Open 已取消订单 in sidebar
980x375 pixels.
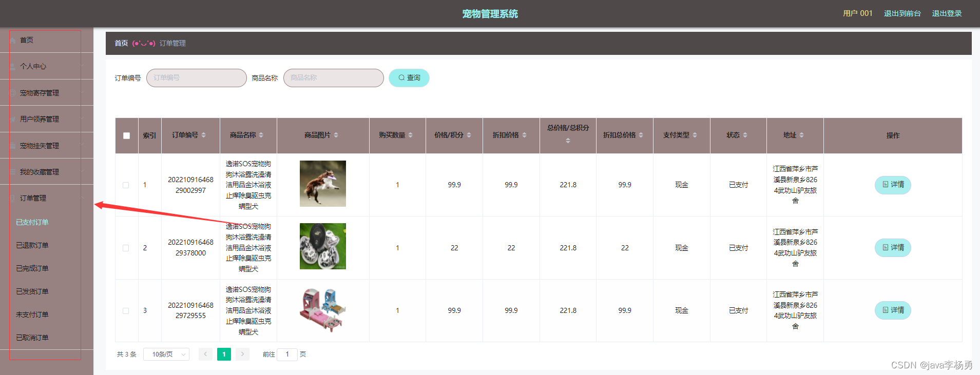pyautogui.click(x=32, y=338)
